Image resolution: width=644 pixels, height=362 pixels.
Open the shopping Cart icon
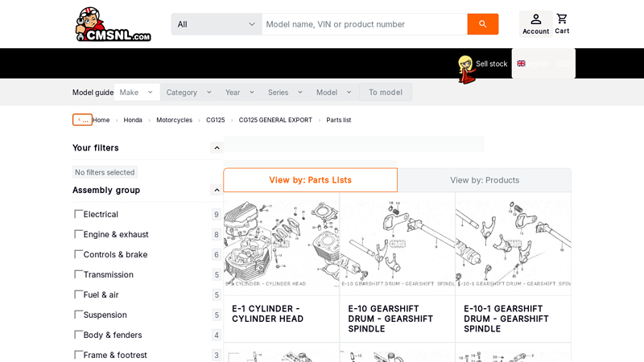[x=562, y=24]
